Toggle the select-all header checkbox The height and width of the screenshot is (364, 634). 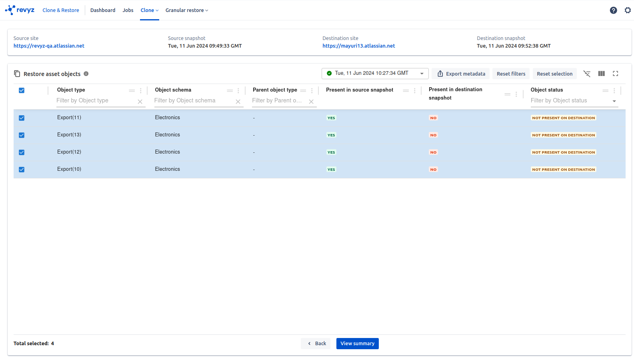pos(22,90)
